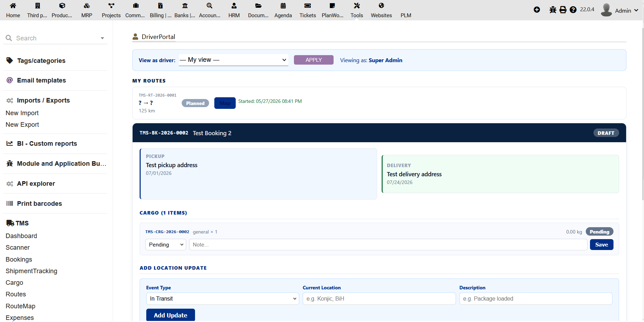Expand the cargo status Pending dropdown

point(166,245)
